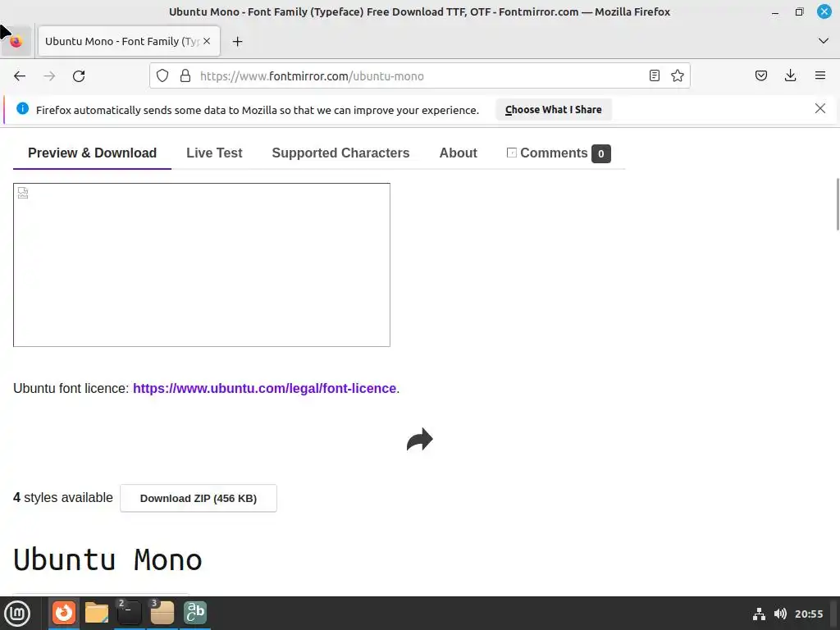Reload the current page

(x=79, y=76)
